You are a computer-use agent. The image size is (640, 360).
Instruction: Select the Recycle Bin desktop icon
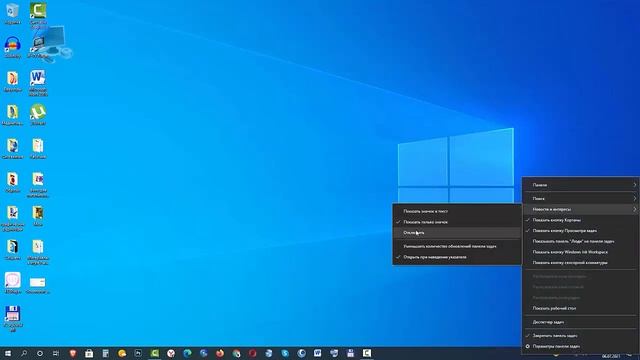tap(12, 13)
